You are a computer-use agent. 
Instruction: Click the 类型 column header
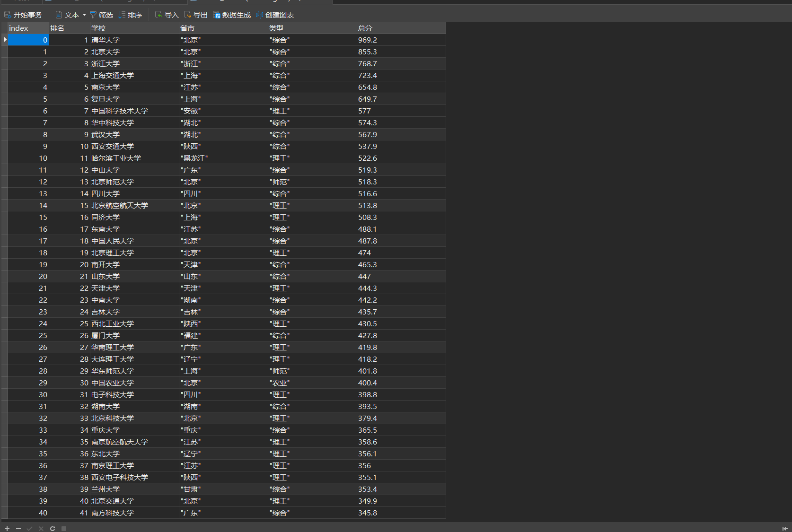click(312, 28)
